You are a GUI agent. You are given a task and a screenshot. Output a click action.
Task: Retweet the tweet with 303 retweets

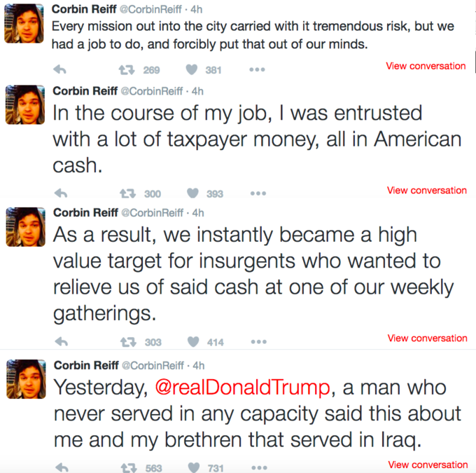tap(128, 342)
